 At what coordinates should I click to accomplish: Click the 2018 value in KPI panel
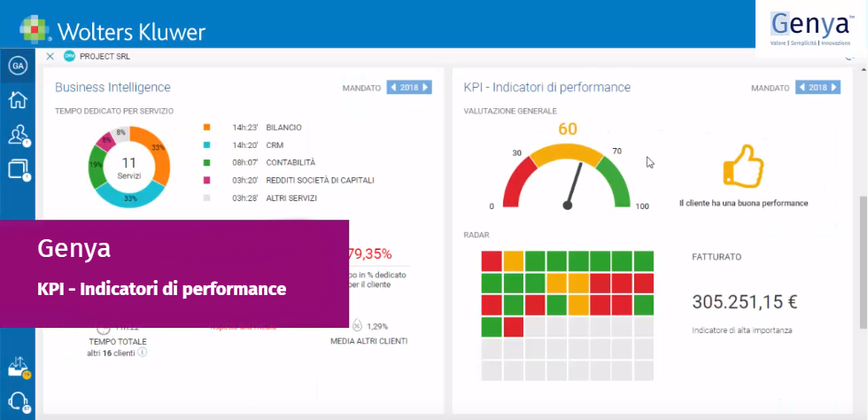pyautogui.click(x=818, y=88)
